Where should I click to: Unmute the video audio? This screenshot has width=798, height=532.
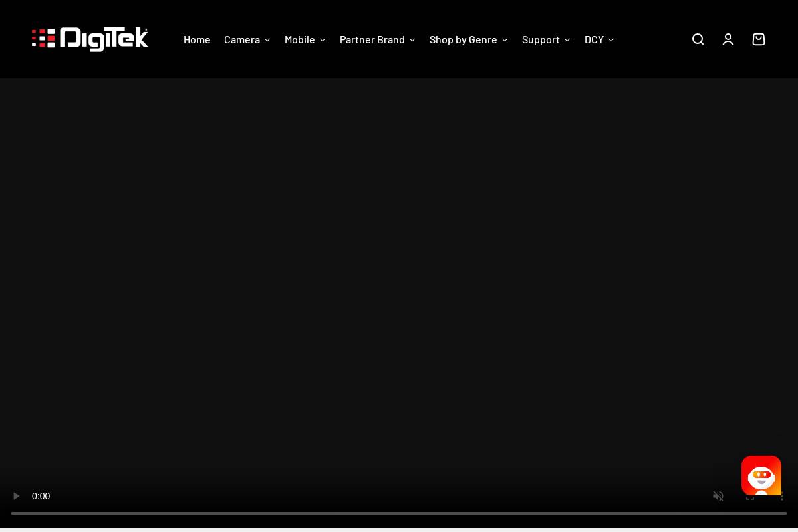[x=718, y=496]
